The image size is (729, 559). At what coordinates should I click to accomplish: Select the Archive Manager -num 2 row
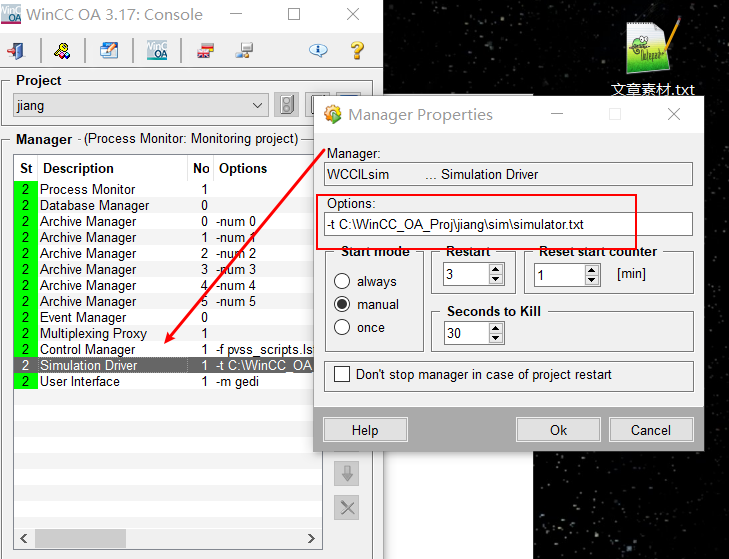164,253
